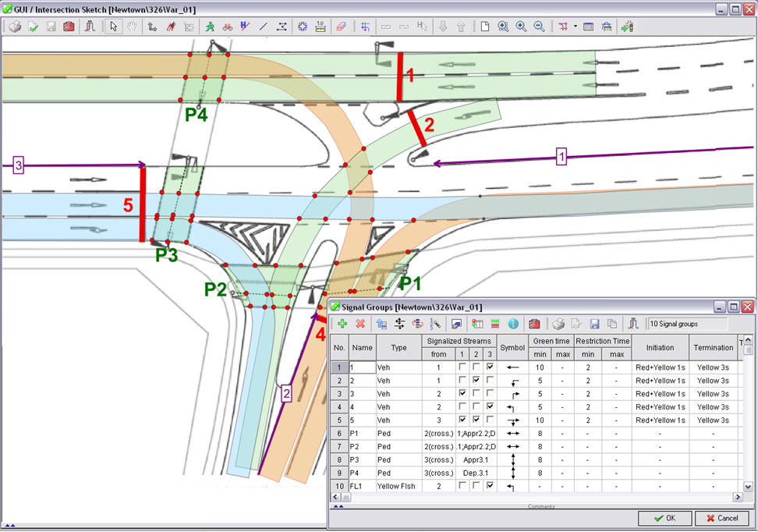758x532 pixels.
Task: Click the Termination column header
Action: point(713,347)
